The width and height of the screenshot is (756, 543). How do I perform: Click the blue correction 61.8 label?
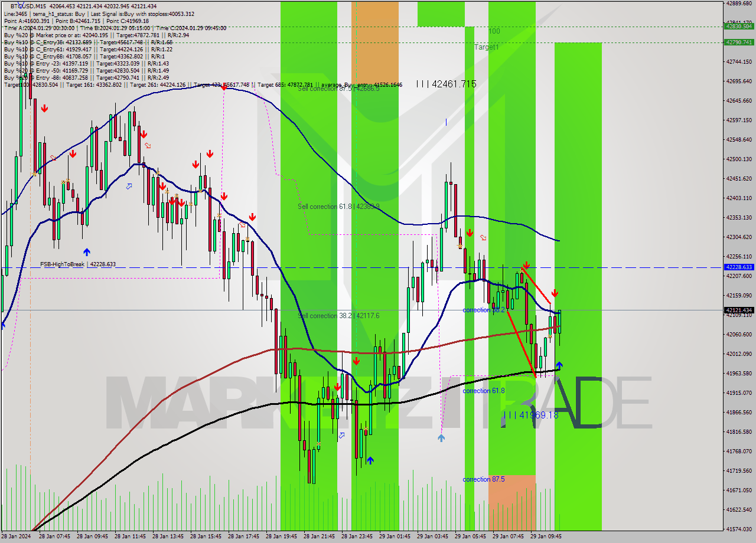tap(484, 391)
